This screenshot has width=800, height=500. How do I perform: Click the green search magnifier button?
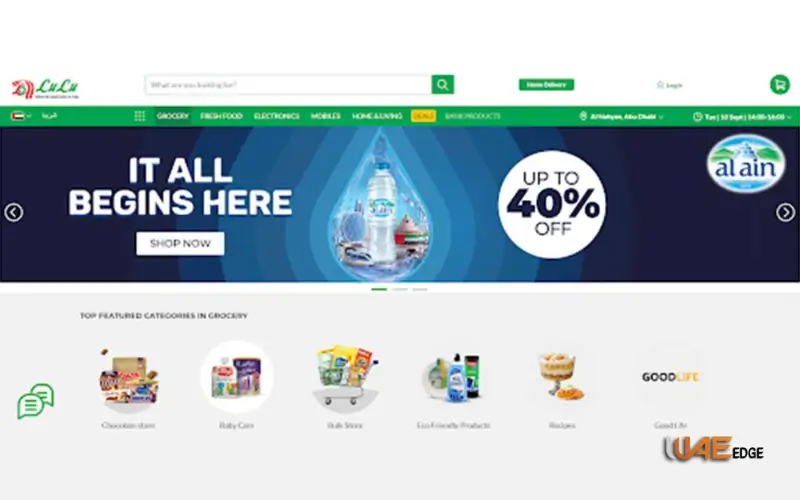[442, 85]
